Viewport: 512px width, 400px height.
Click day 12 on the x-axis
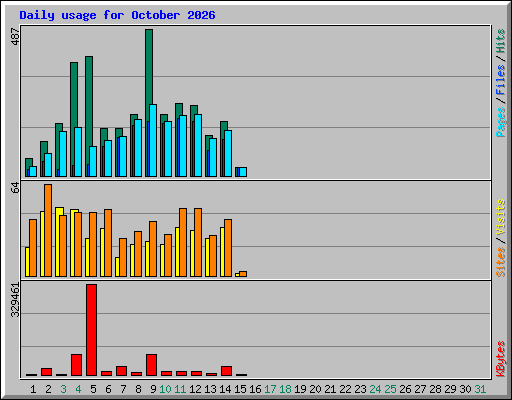click(195, 389)
